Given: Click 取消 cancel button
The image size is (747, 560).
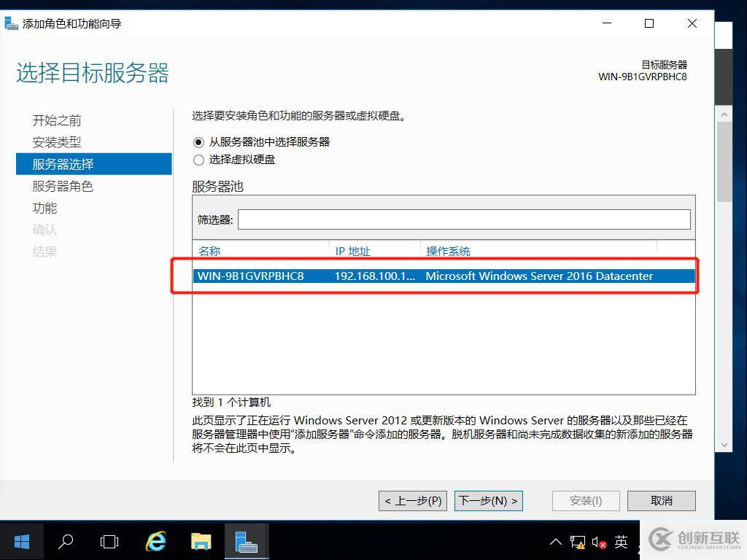Looking at the screenshot, I should coord(662,501).
